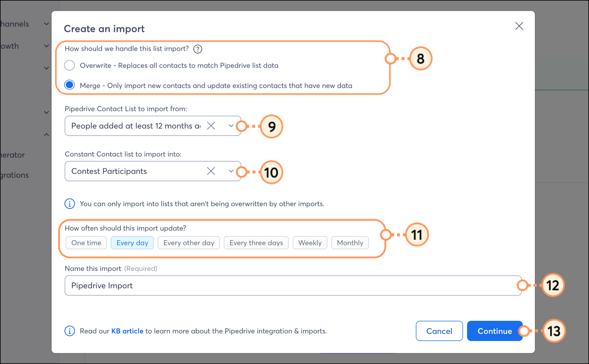
Task: Set update frequency to Every other day
Action: click(x=189, y=243)
